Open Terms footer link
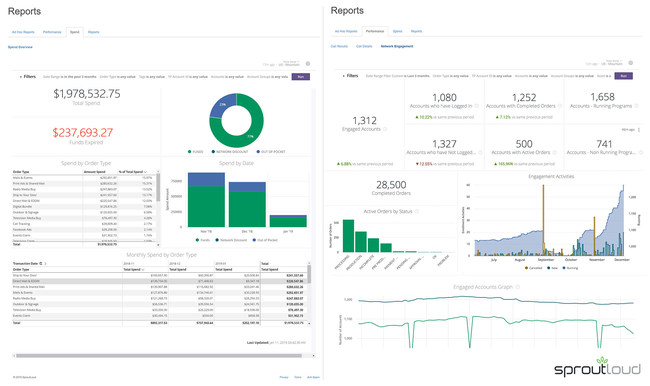The image size is (650, 386). click(298, 377)
